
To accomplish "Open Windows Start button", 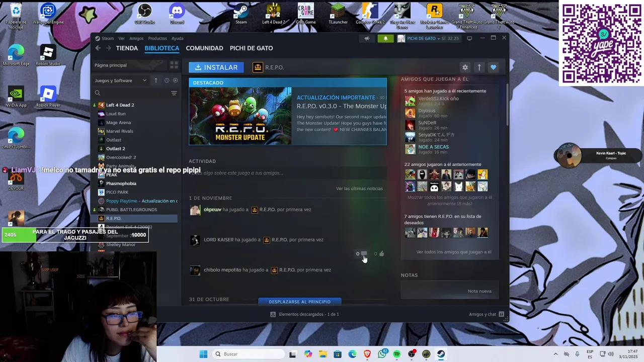I will [x=203, y=354].
